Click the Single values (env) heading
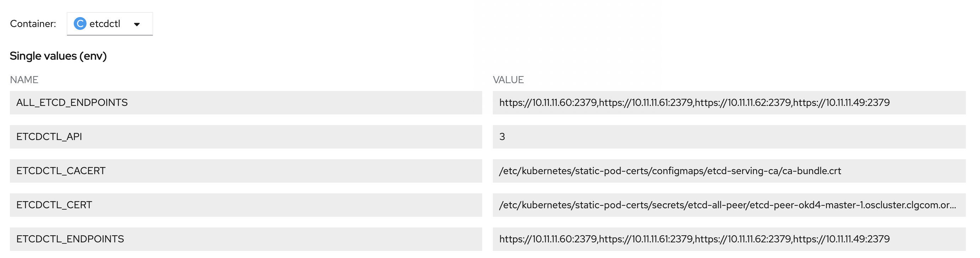The image size is (980, 258). point(58,56)
